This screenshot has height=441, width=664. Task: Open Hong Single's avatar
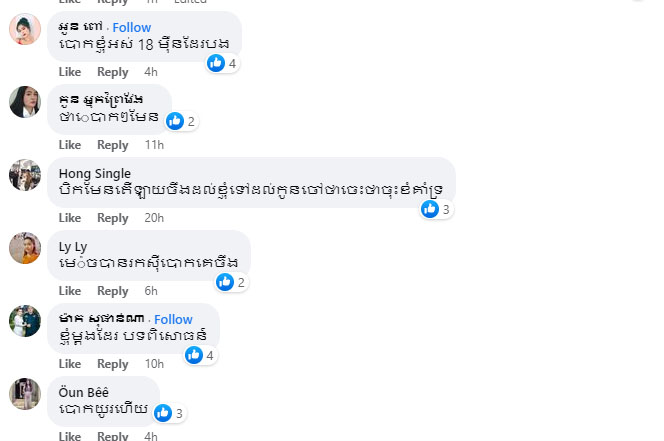pos(25,175)
